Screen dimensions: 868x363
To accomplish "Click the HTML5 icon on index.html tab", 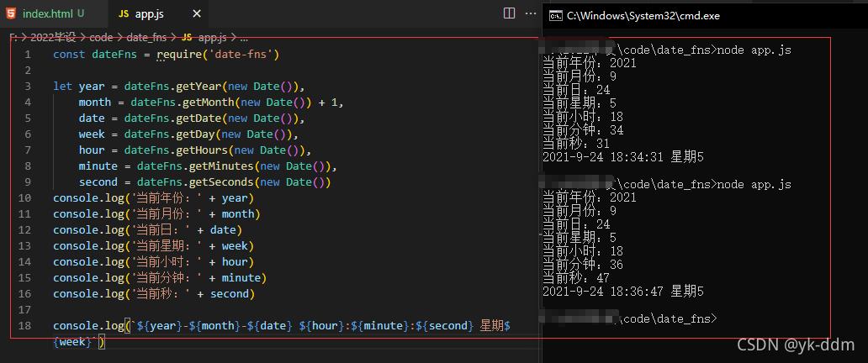I will point(11,13).
